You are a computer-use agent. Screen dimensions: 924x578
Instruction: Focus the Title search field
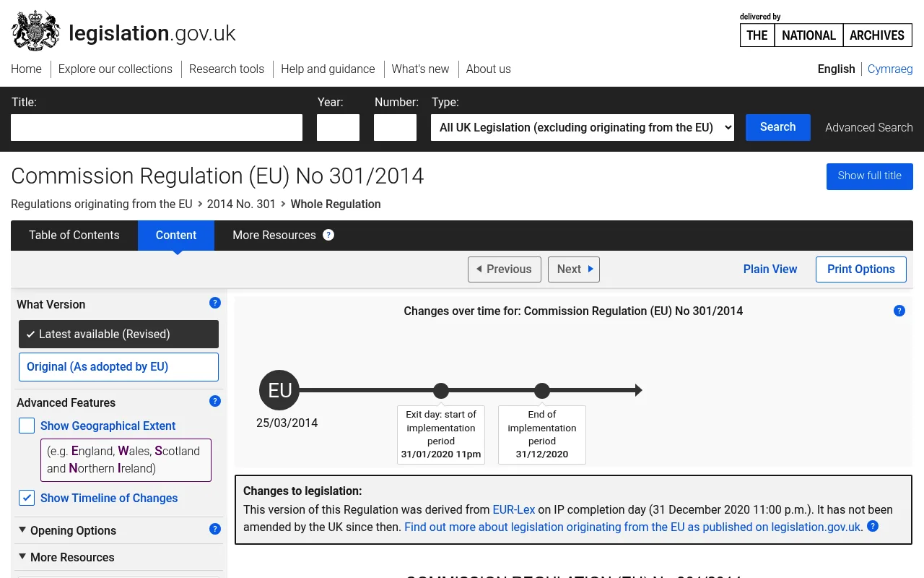coord(157,127)
